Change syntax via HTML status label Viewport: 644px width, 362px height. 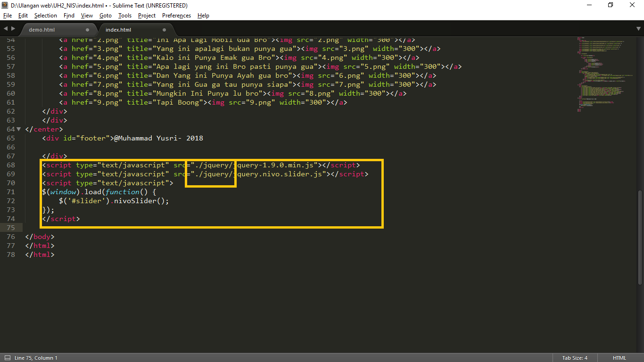[x=619, y=358]
